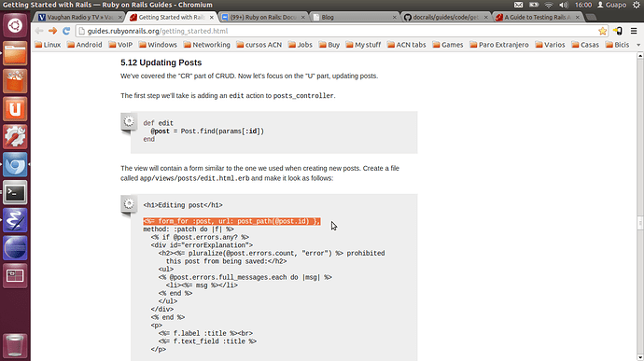644x361 pixels.
Task: Launch Ubuntu Software Center from the dock
Action: [x=15, y=81]
